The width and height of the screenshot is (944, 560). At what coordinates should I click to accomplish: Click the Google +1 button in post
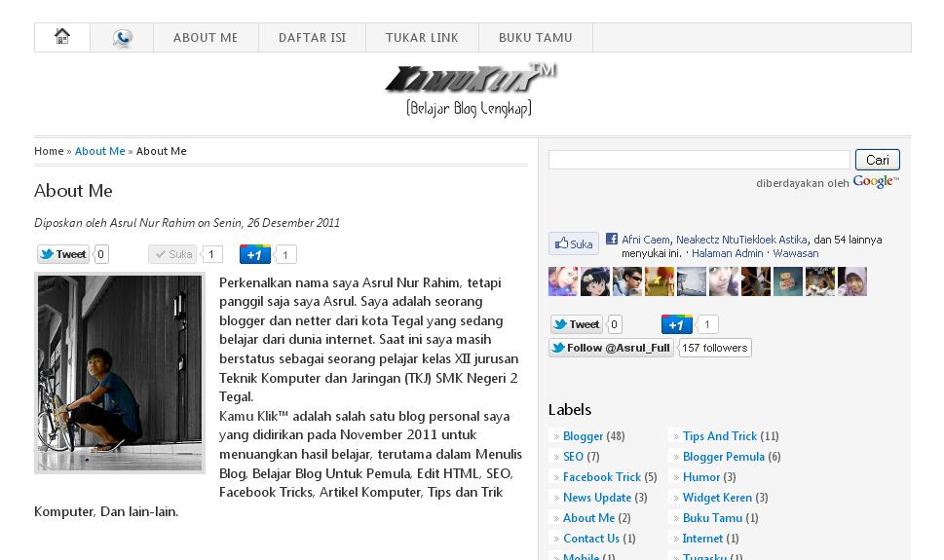(x=255, y=254)
